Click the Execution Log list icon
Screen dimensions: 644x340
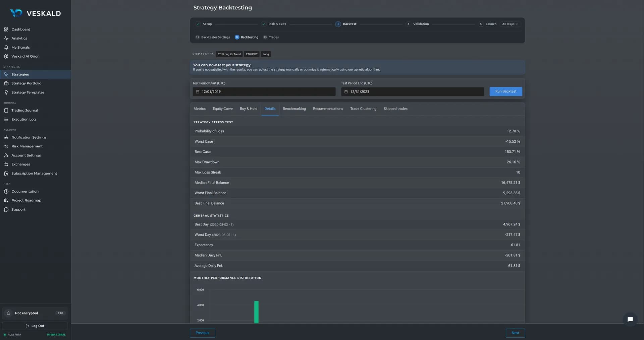point(6,120)
